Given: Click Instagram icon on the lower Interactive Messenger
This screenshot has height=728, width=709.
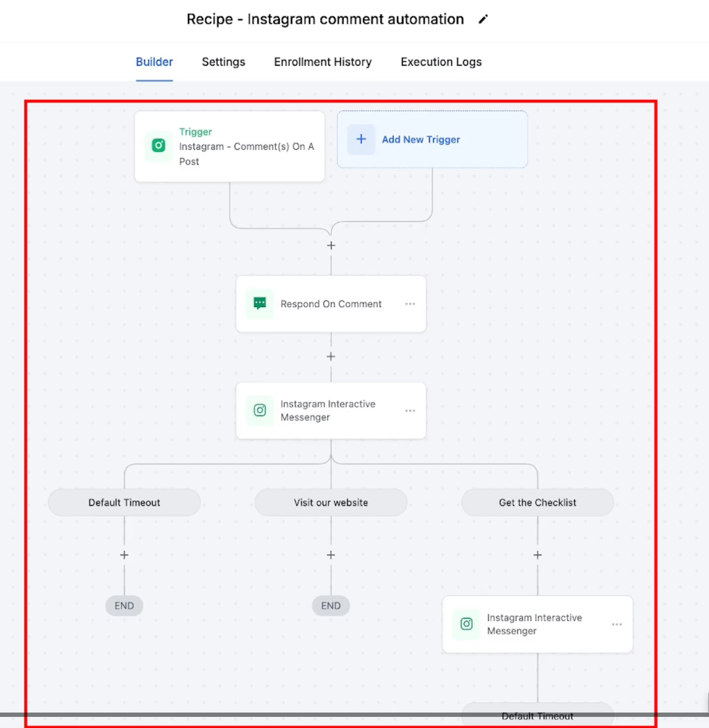Looking at the screenshot, I should point(467,624).
